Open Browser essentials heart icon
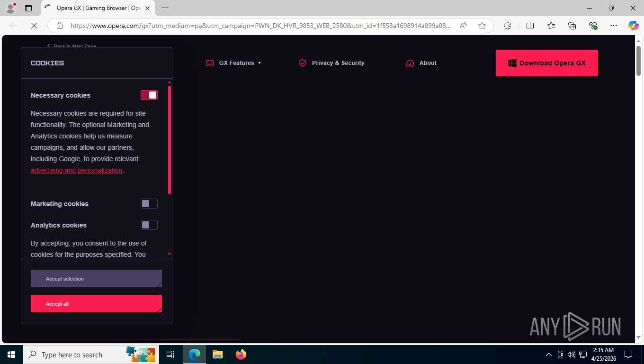The image size is (644, 364). tap(593, 26)
